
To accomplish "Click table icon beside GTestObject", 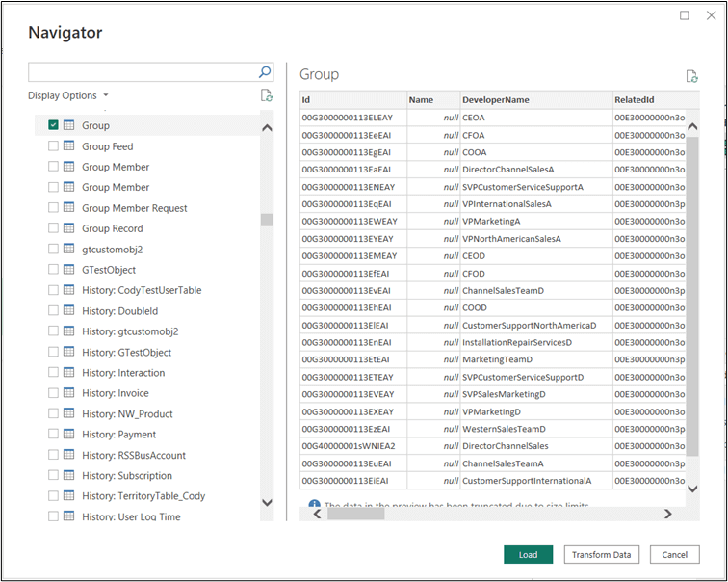I will [x=69, y=270].
